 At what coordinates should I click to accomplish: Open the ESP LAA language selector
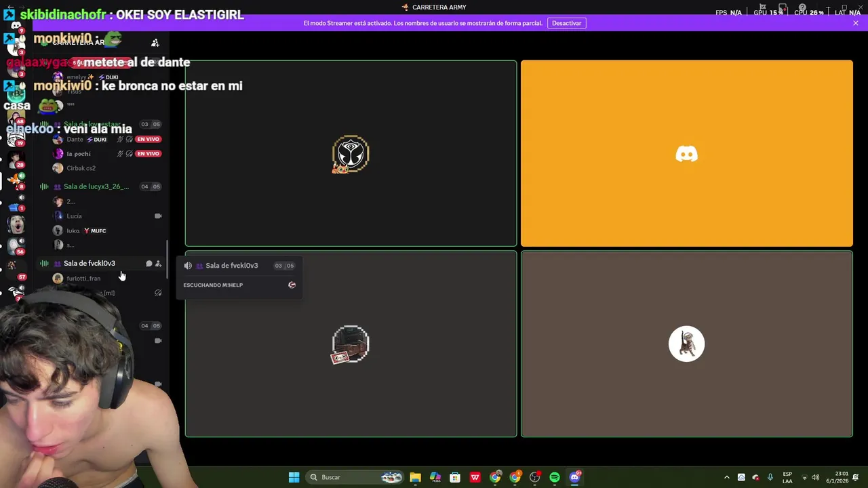787,477
